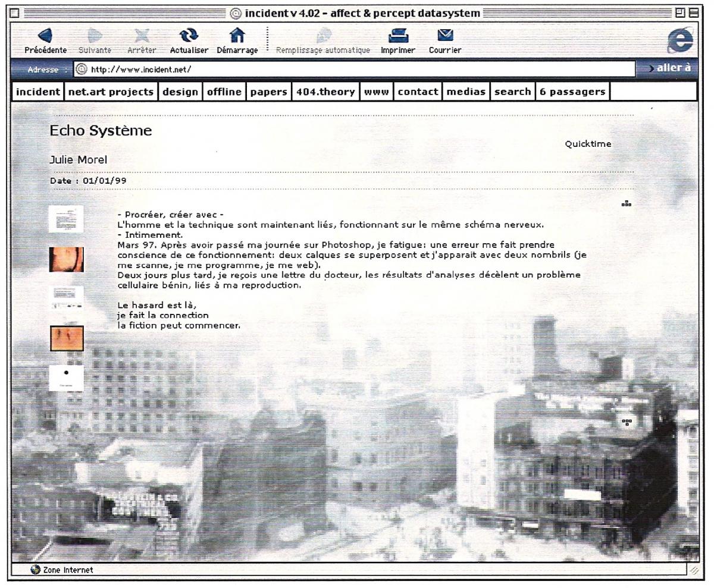Click the address field with incident.net URL
714x588 pixels.
354,70
